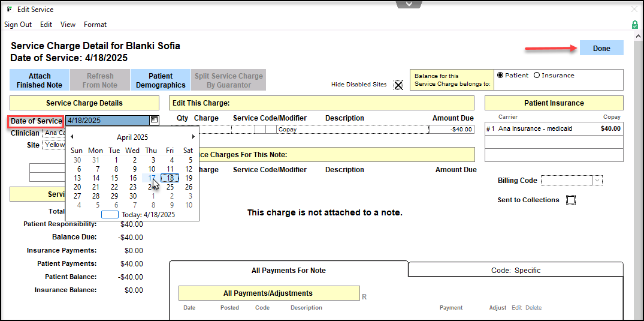This screenshot has width=644, height=321.
Task: Expand the Billing Code dropdown
Action: click(x=597, y=181)
